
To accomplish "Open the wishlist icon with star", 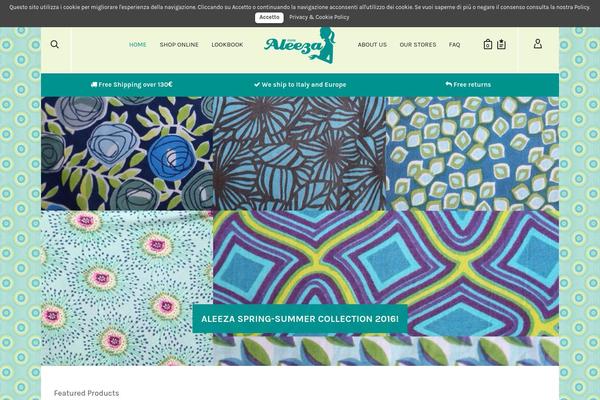I will pos(501,44).
